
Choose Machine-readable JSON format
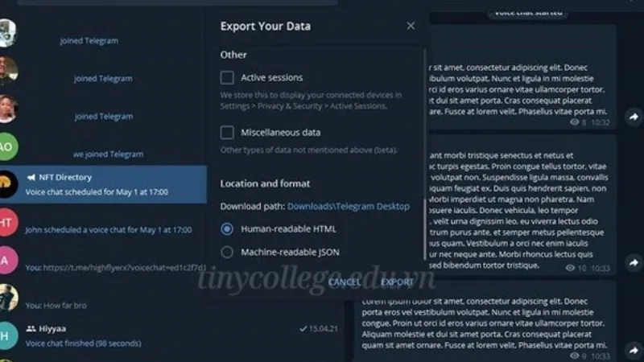pyautogui.click(x=227, y=252)
